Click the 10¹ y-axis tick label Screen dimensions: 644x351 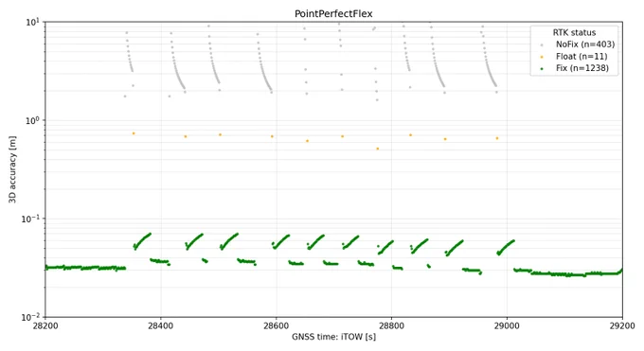point(32,22)
